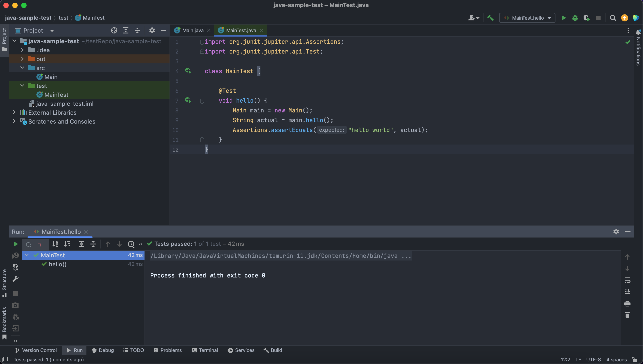Switch to Main.java editor tab
The height and width of the screenshot is (364, 643).
click(x=193, y=31)
